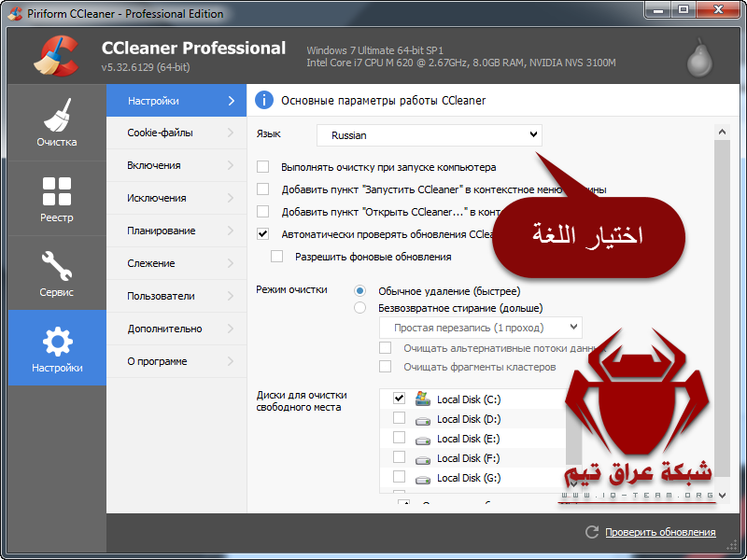This screenshot has width=747, height=560.
Task: Close the CCleaner window
Action: 718,9
